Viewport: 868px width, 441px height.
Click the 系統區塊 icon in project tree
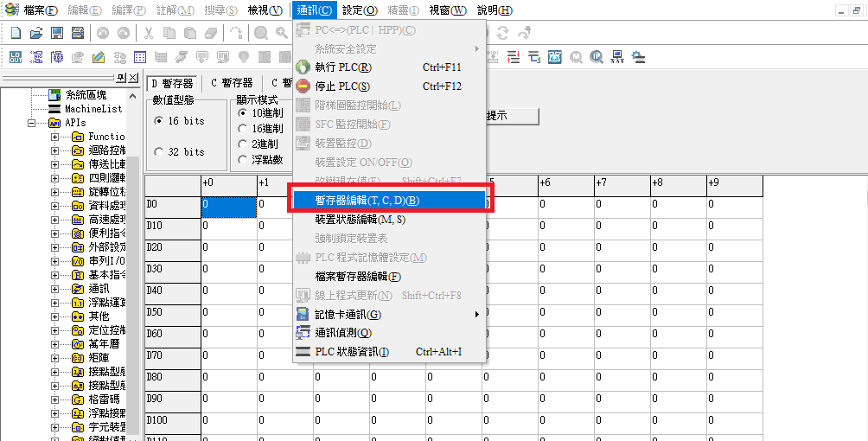click(54, 95)
